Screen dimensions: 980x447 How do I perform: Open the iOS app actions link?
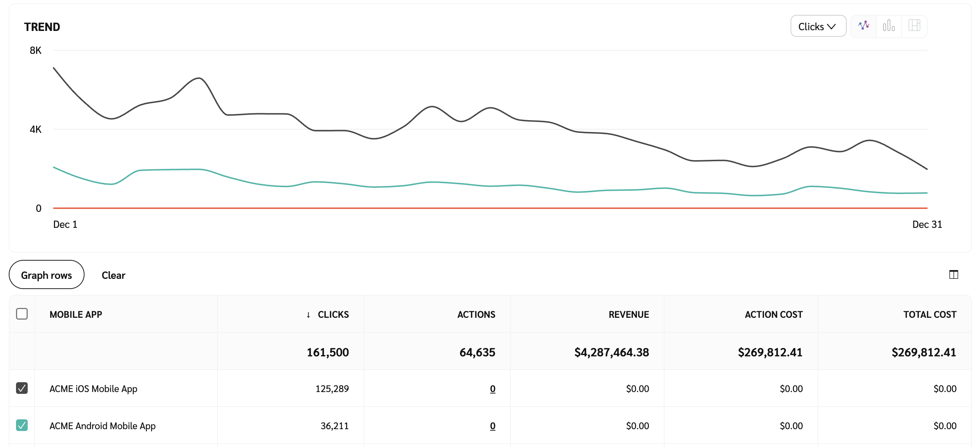(x=492, y=389)
